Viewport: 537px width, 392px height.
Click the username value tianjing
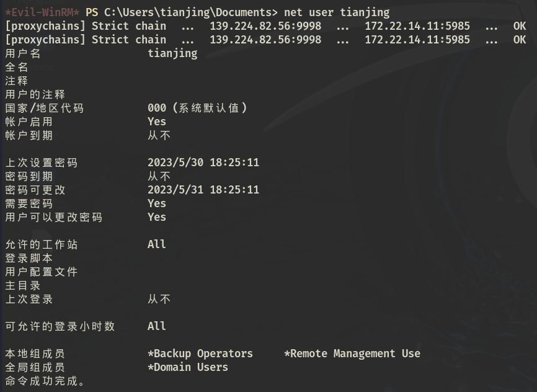click(x=172, y=54)
